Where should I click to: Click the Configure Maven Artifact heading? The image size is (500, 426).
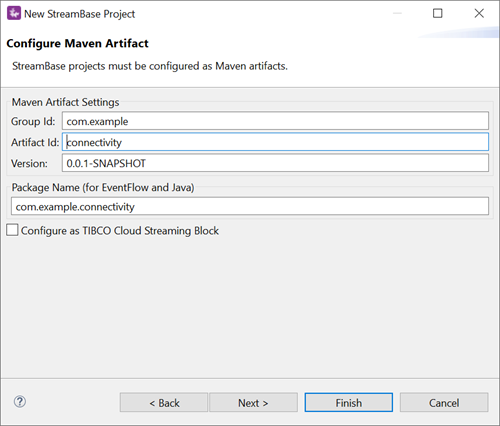click(x=77, y=44)
